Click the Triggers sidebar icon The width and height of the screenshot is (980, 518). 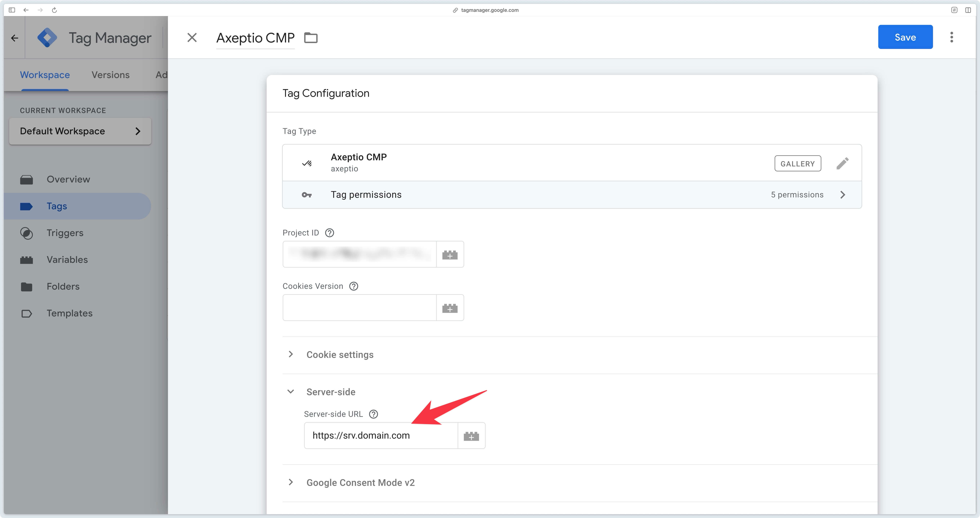tap(26, 233)
